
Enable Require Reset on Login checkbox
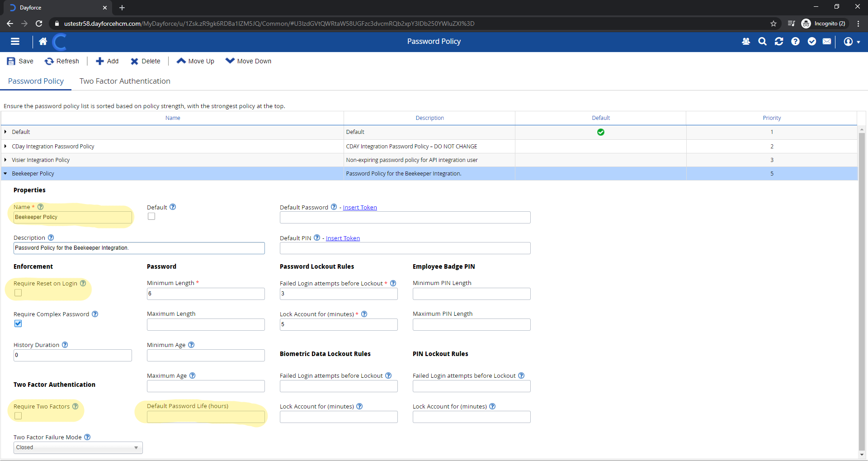click(x=18, y=293)
